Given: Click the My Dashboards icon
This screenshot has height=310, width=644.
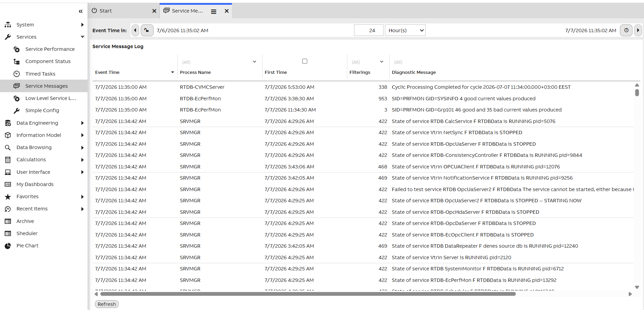Looking at the screenshot, I should [8, 184].
